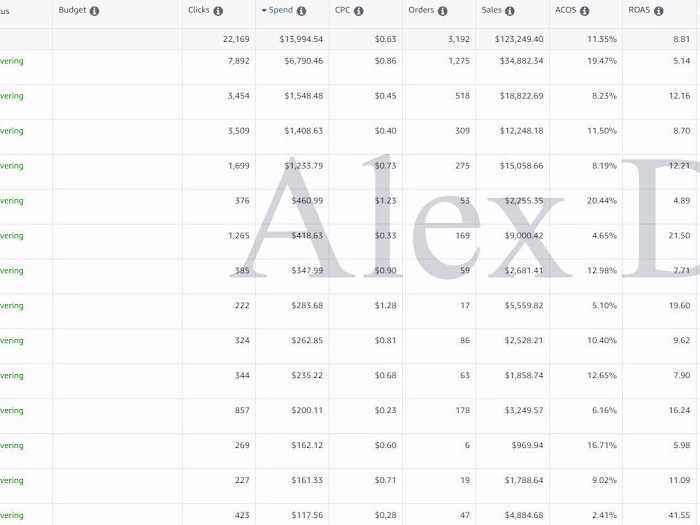Select the ACOS cell 19.47%
Image resolution: width=700 pixels, height=525 pixels.
click(x=602, y=61)
